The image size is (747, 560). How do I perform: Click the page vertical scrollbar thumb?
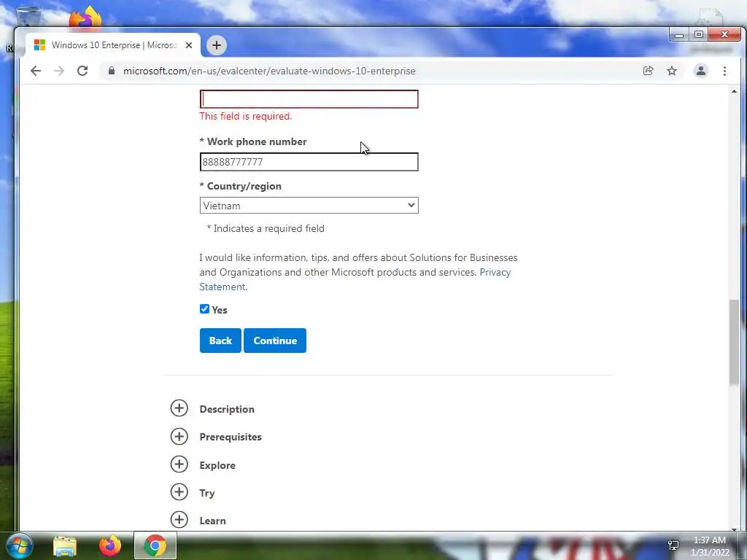point(734,342)
